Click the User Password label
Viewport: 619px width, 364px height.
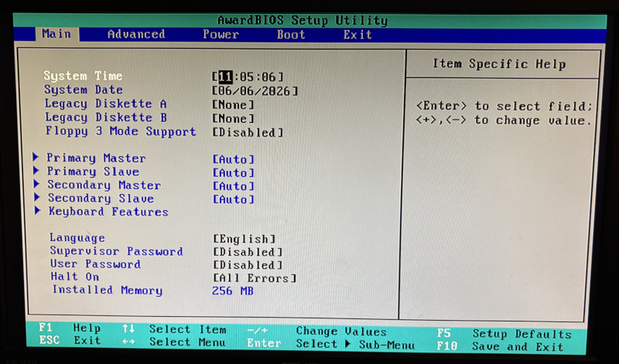pos(95,264)
